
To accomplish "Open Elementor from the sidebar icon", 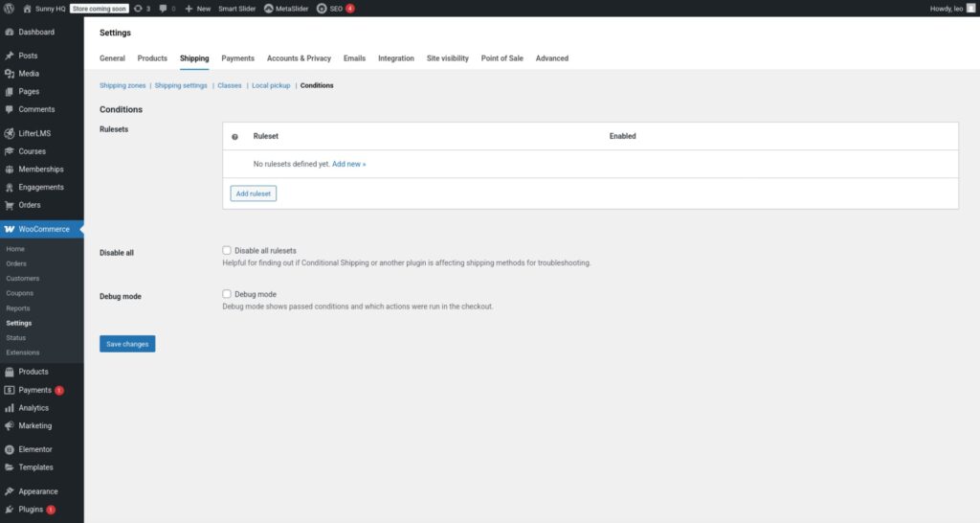I will (x=10, y=449).
